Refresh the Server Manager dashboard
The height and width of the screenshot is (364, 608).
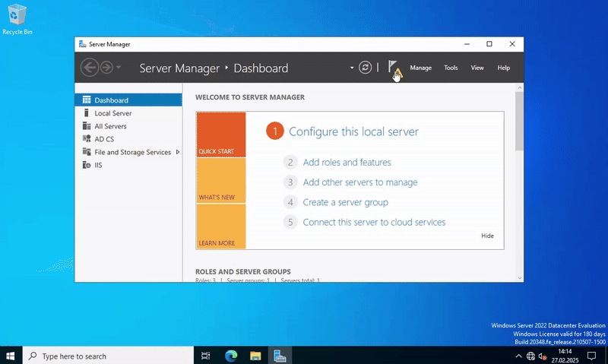(x=365, y=68)
